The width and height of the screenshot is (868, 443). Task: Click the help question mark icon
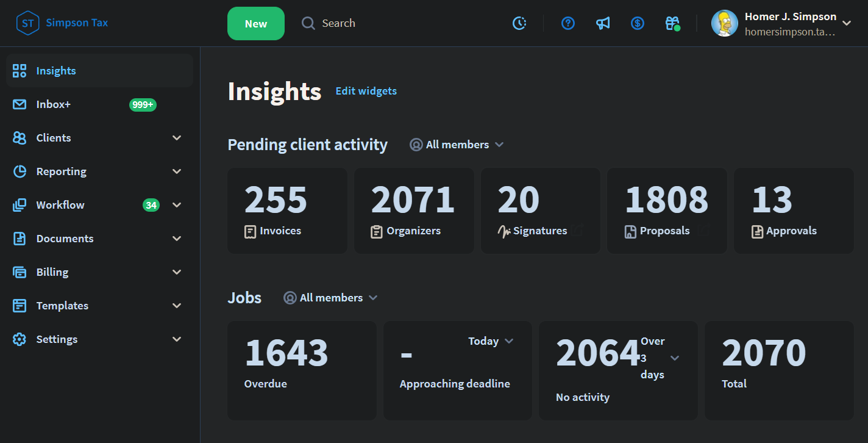[x=568, y=23]
